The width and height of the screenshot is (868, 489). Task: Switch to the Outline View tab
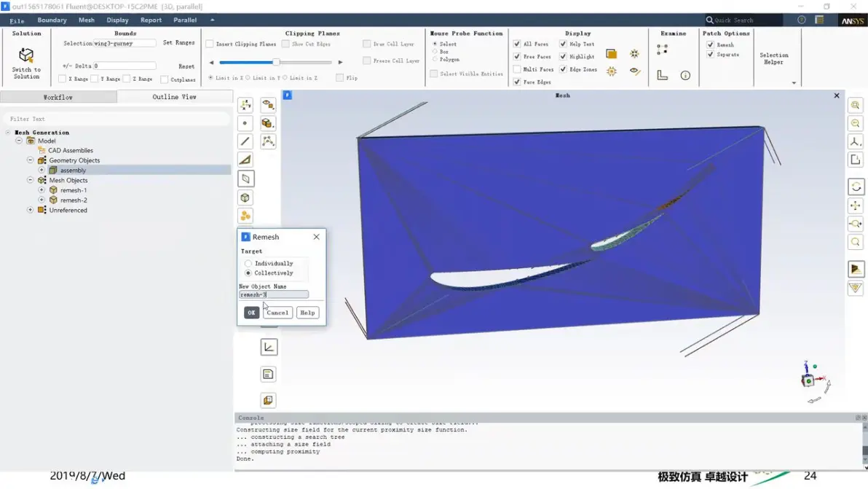pos(174,96)
